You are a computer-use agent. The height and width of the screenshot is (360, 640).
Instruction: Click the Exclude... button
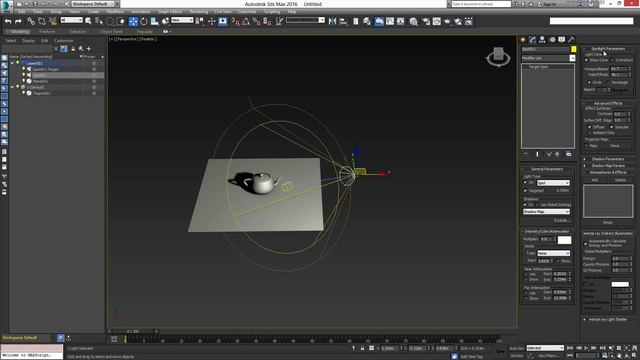[x=562, y=220]
